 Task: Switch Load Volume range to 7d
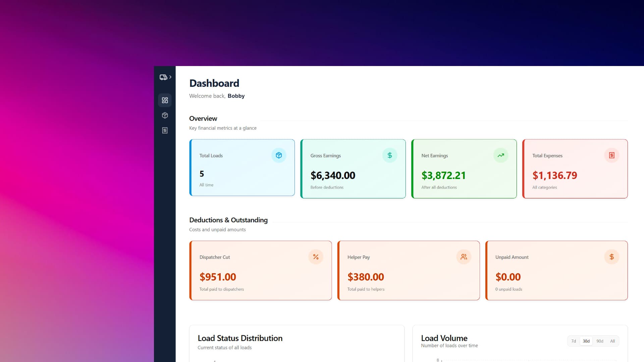[x=574, y=341]
